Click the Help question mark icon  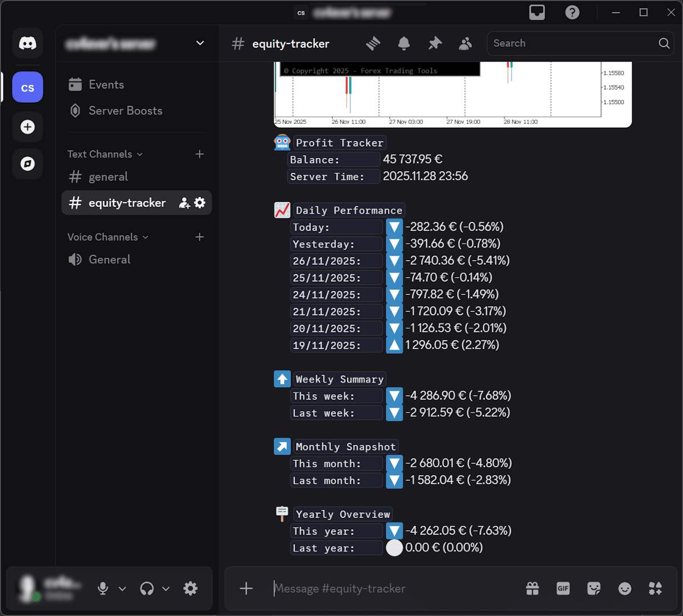pyautogui.click(x=572, y=13)
